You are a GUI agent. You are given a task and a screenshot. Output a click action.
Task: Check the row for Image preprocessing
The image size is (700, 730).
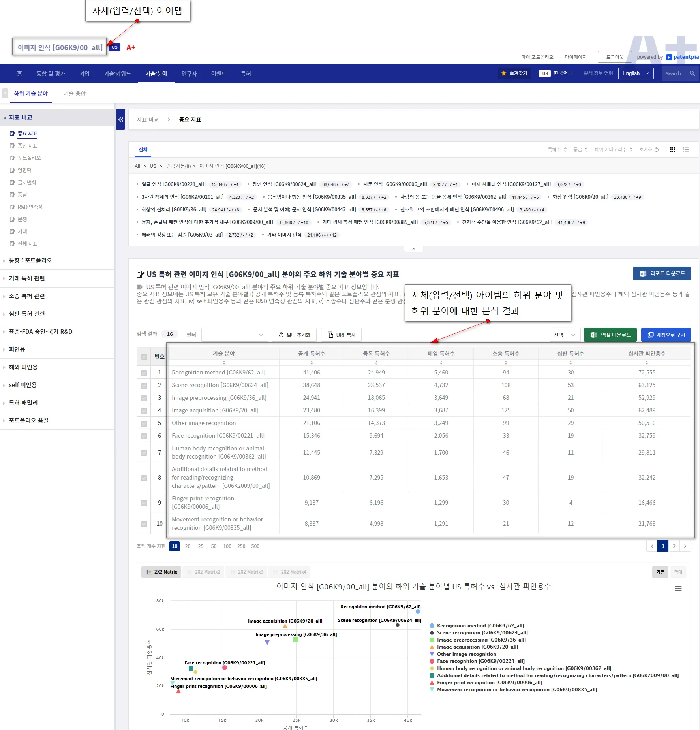tap(144, 398)
